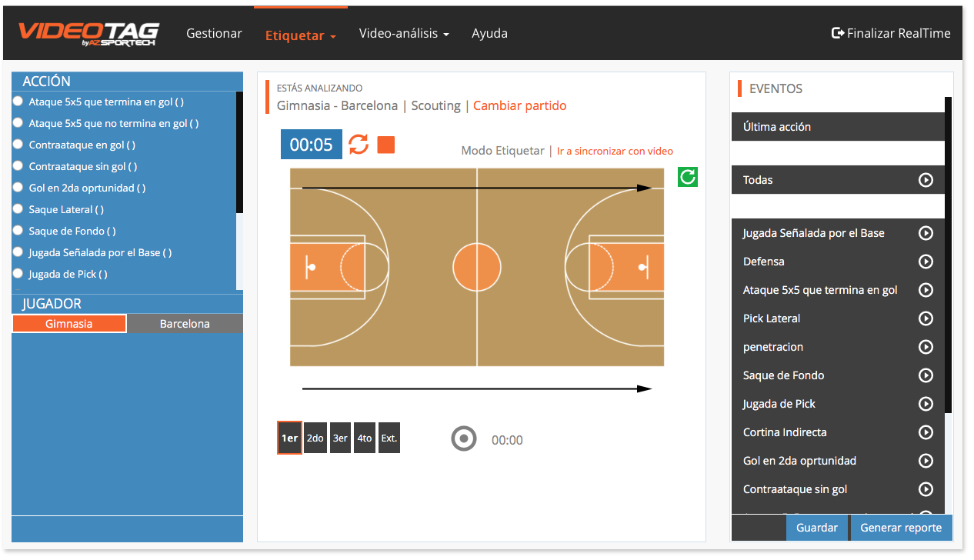
Task: Play all events in the Todas row
Action: point(926,180)
